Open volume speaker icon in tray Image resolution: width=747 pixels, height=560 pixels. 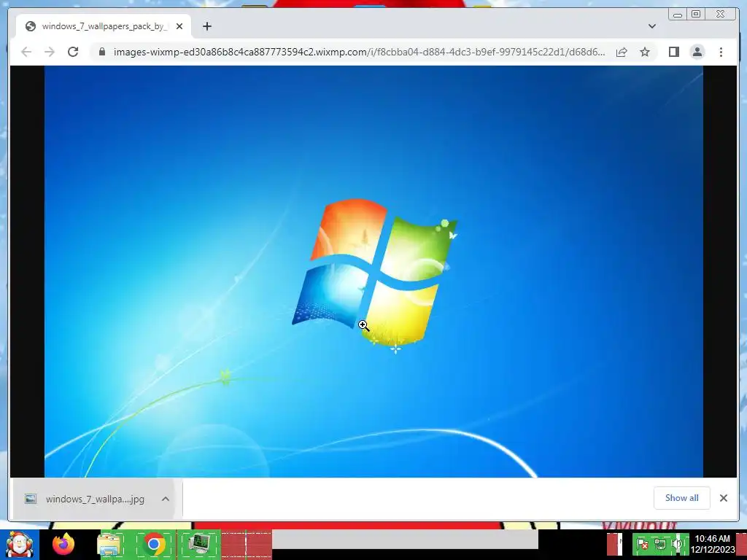(x=676, y=544)
